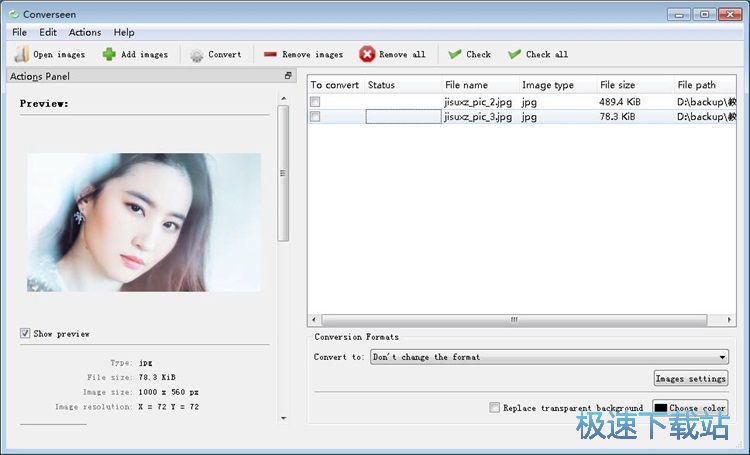
Task: Click the file list horizontal scrollbar
Action: click(515, 320)
